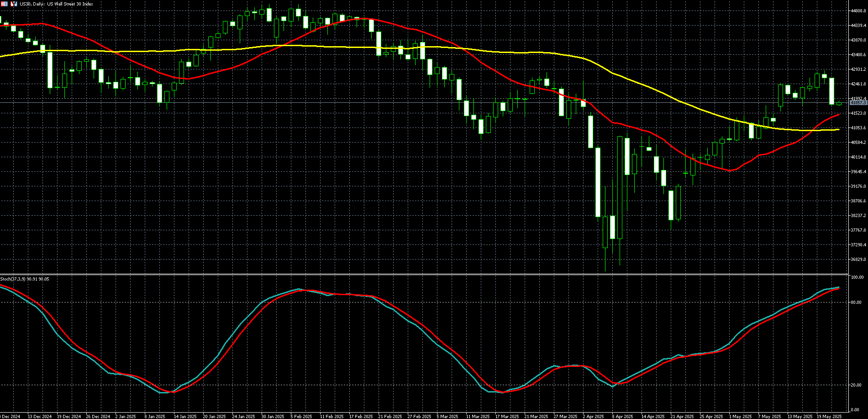Click the 13 Dec 2024 date label
This screenshot has width=868, height=419.
39,416
